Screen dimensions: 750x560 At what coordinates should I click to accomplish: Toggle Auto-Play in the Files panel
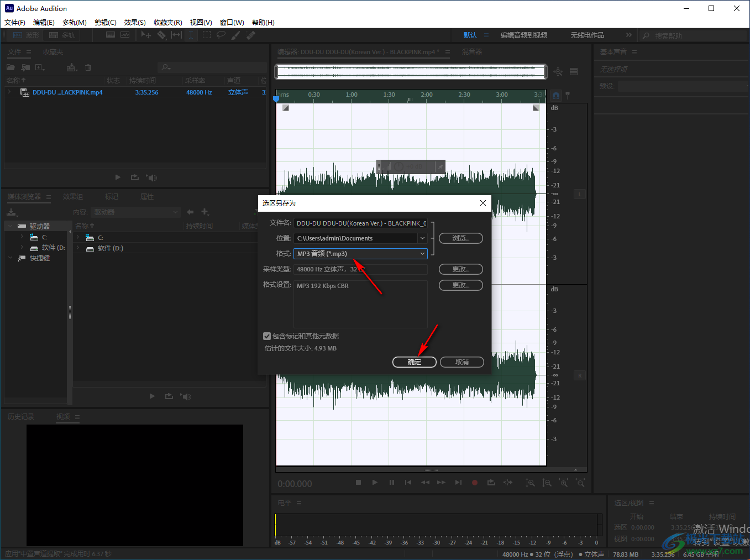(x=152, y=177)
